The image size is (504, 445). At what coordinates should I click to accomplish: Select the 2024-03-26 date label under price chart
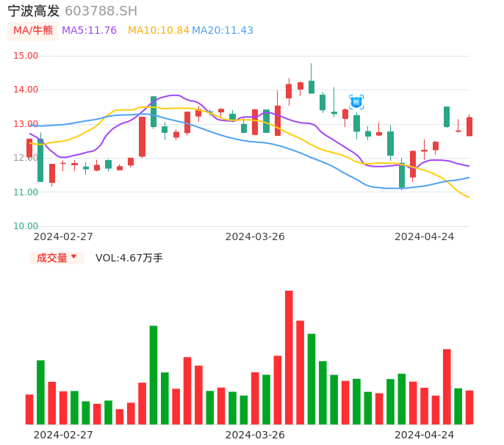pos(255,236)
